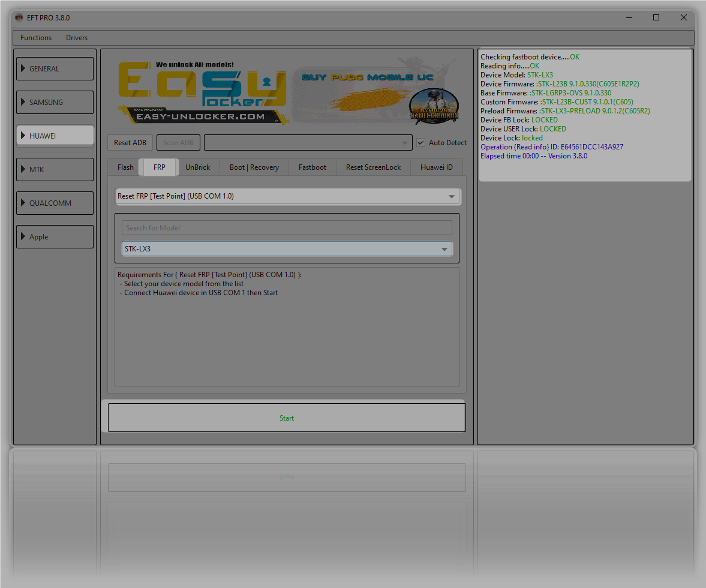Minimize the EFT PRO window
This screenshot has width=706, height=588.
[629, 17]
